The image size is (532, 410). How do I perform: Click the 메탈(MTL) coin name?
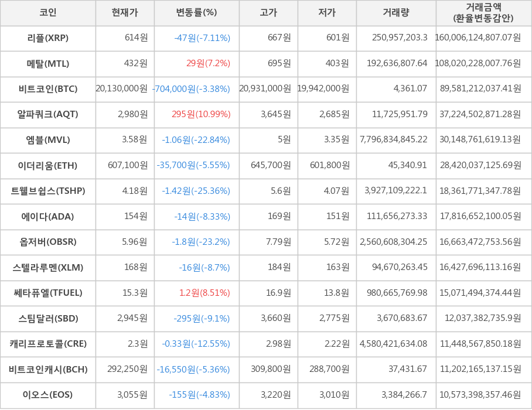coord(48,64)
